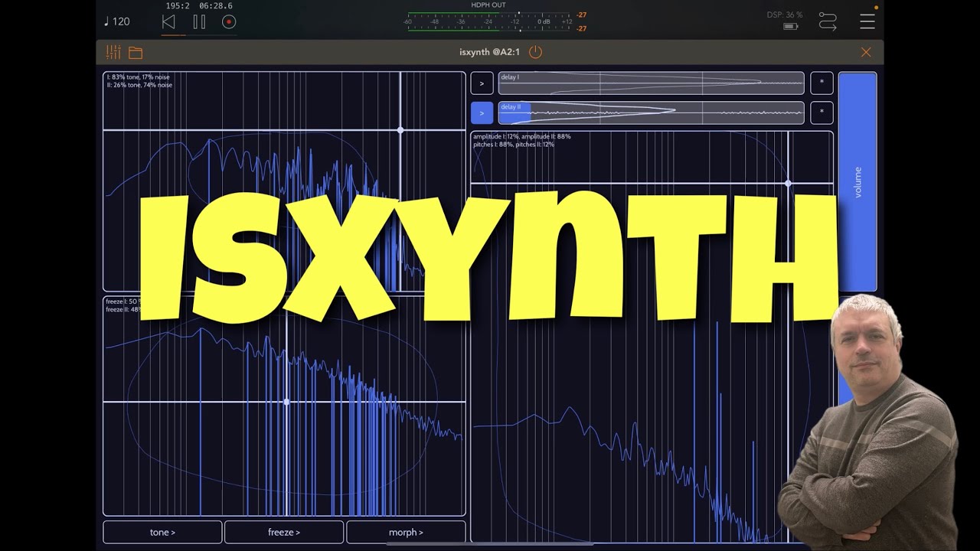Hit the record button in transport
The image size is (980, 551).
229,22
